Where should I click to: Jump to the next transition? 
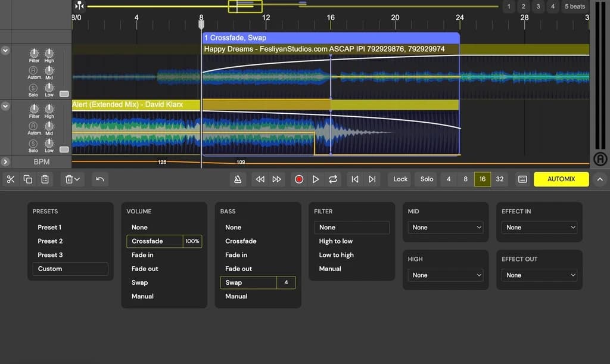[x=372, y=179]
